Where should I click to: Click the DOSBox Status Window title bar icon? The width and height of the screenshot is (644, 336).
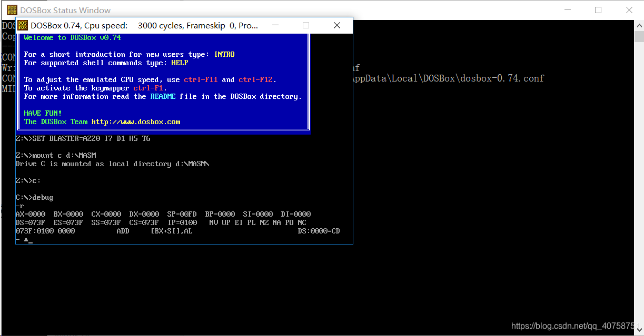click(12, 10)
